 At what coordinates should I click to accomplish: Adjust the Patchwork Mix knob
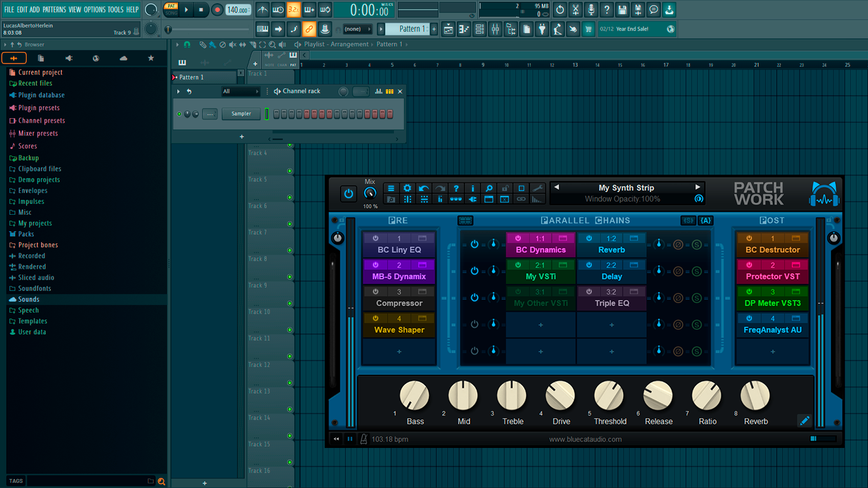tap(370, 194)
